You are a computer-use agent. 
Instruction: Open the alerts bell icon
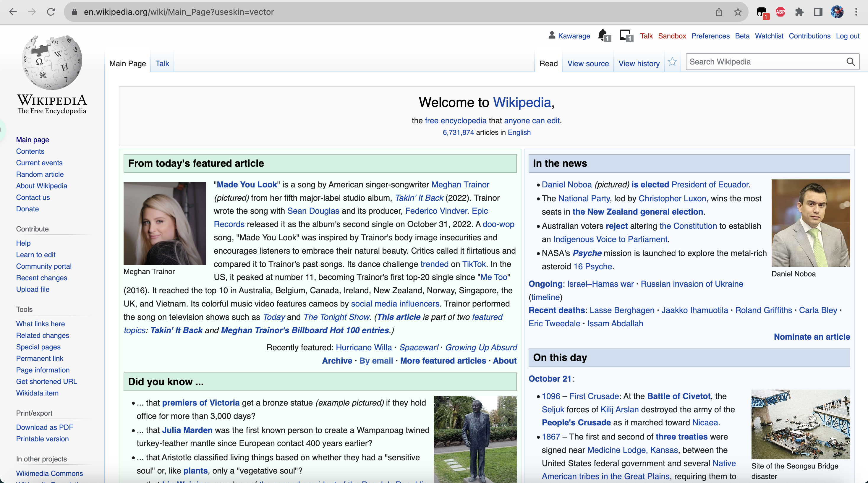point(603,35)
